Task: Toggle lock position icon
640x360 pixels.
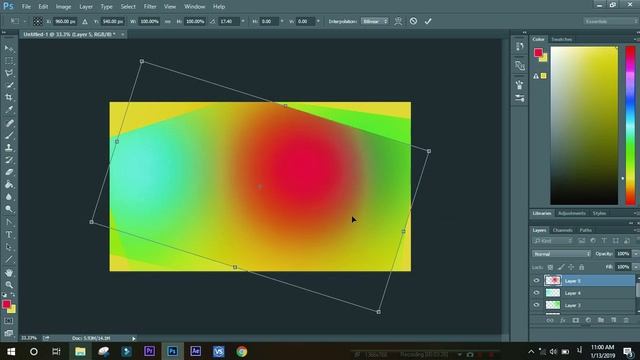Action: coord(571,267)
